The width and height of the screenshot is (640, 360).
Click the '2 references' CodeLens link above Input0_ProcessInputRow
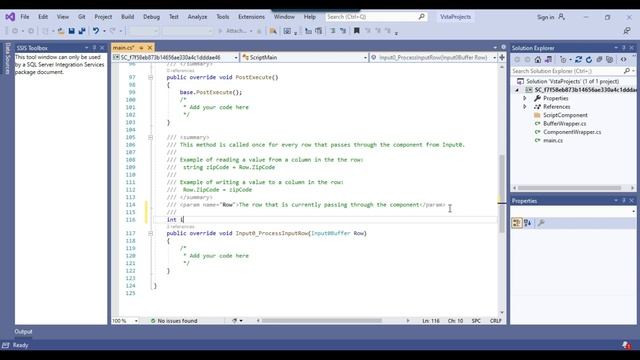(180, 227)
